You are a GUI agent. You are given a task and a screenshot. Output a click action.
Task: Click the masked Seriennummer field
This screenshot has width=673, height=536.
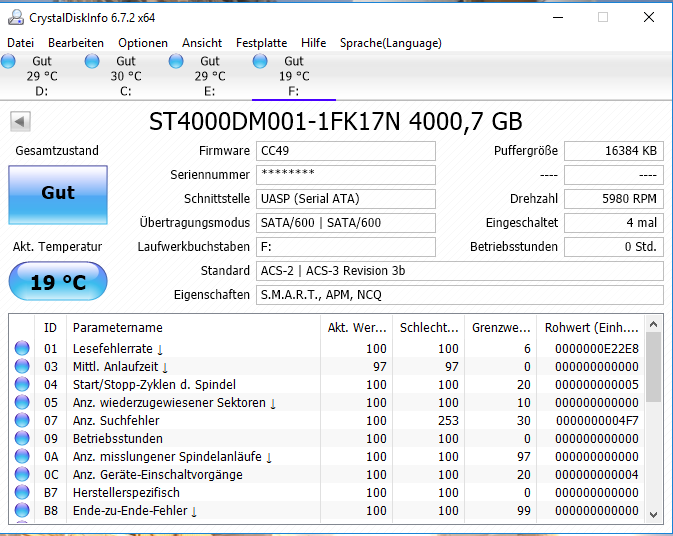point(346,175)
